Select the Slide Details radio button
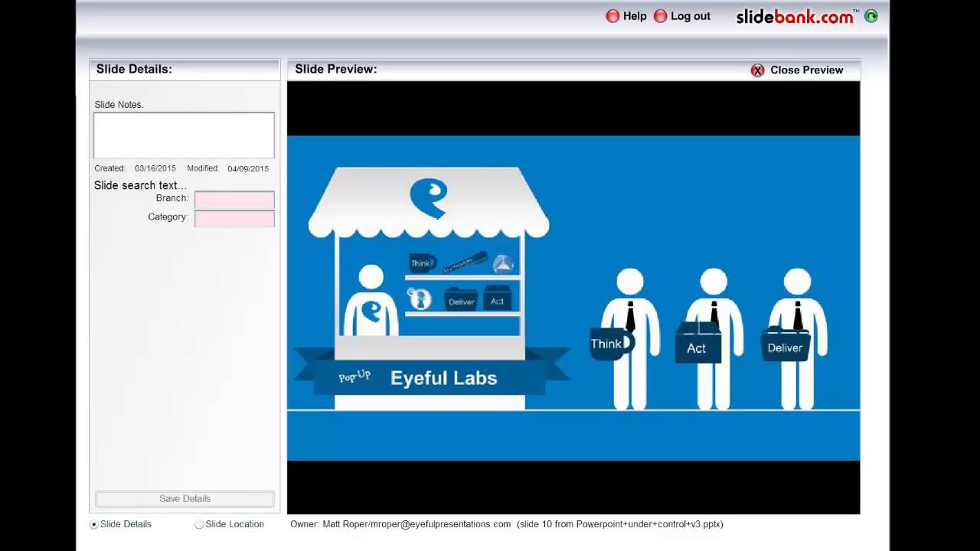The image size is (980, 551). pos(94,524)
